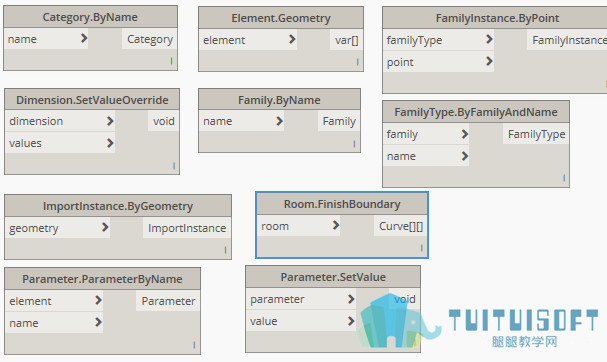Image resolution: width=607 pixels, height=362 pixels.
Task: Click chevron on Element.Geometry element port
Action: pos(292,39)
